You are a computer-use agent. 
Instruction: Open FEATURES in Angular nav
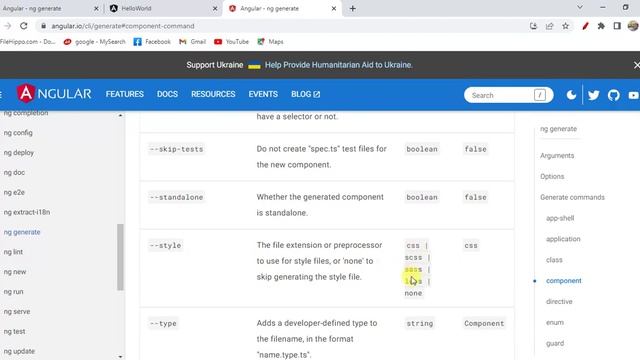124,94
